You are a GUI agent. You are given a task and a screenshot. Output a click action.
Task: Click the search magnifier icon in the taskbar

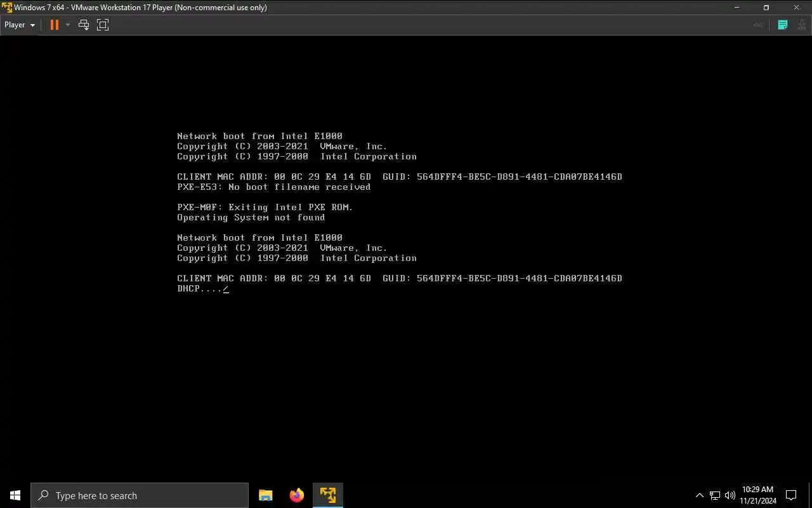43,495
